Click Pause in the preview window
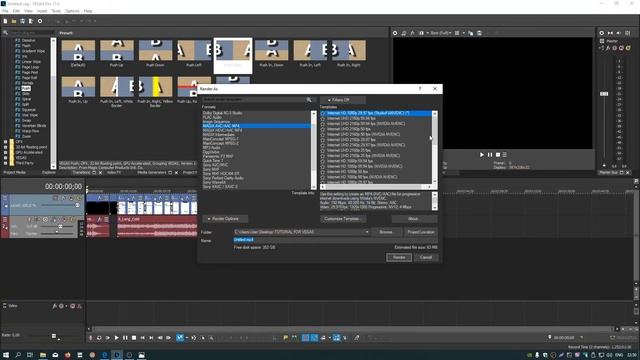640x360 pixels. (x=490, y=155)
